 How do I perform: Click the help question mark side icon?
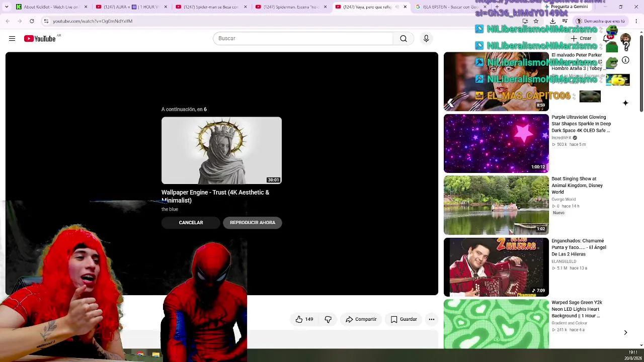point(626,46)
